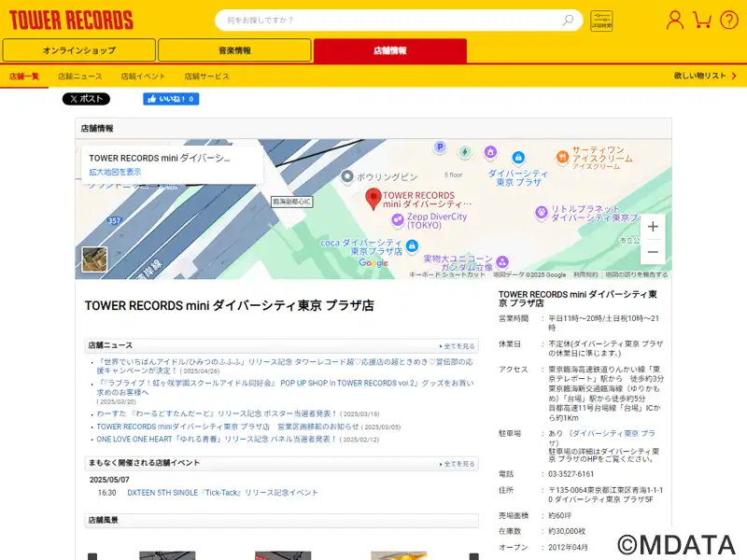Click 地図の誤りを報告する link
Image resolution: width=747 pixels, height=560 pixels.
(x=637, y=274)
